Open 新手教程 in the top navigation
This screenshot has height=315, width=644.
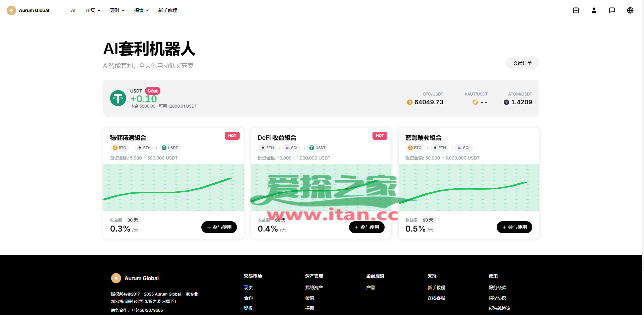168,10
